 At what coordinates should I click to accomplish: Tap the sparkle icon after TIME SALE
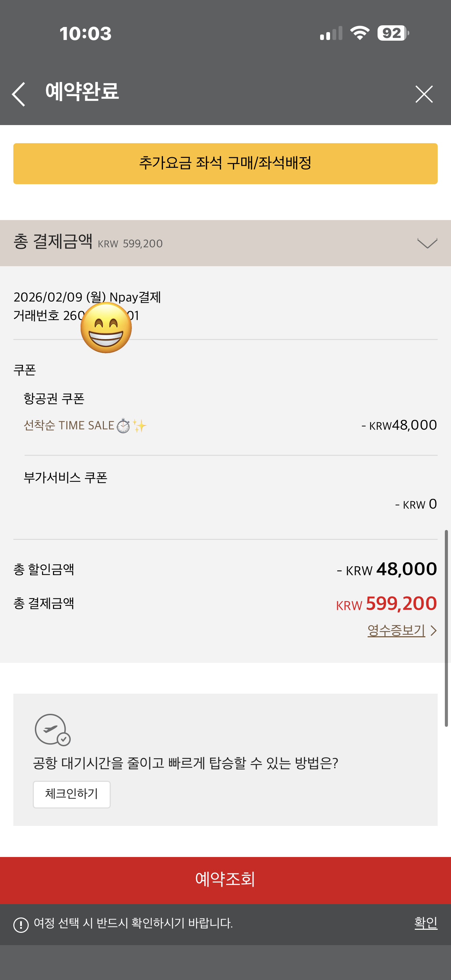139,426
